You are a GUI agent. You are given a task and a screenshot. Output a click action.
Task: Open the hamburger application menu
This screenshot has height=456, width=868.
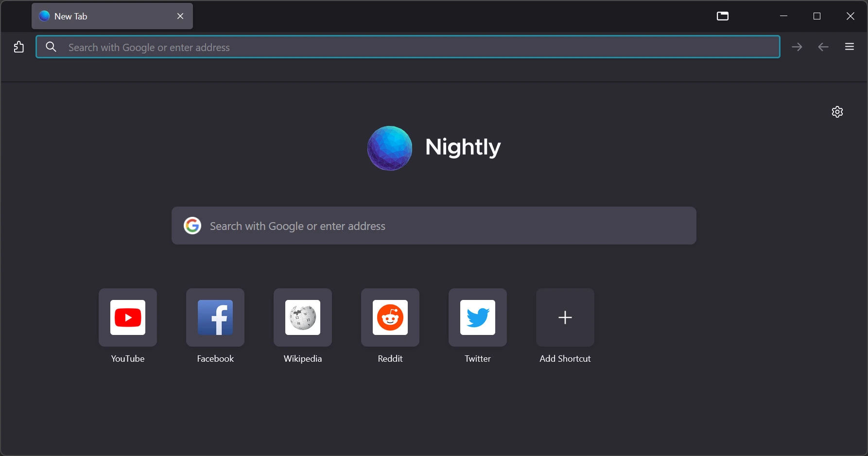click(x=849, y=47)
